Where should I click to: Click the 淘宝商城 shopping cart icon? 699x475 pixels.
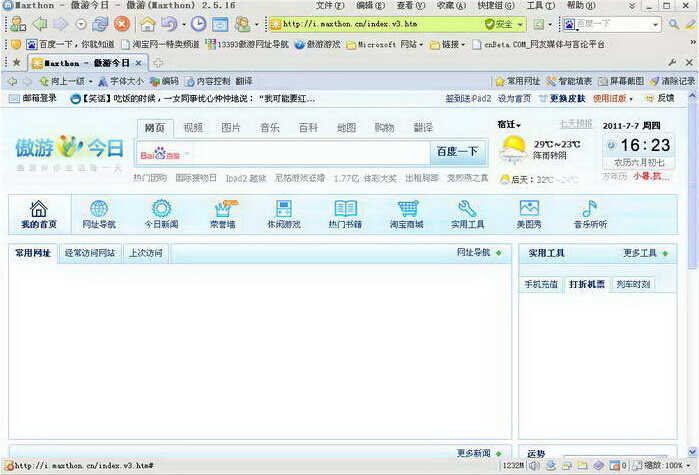[x=407, y=209]
